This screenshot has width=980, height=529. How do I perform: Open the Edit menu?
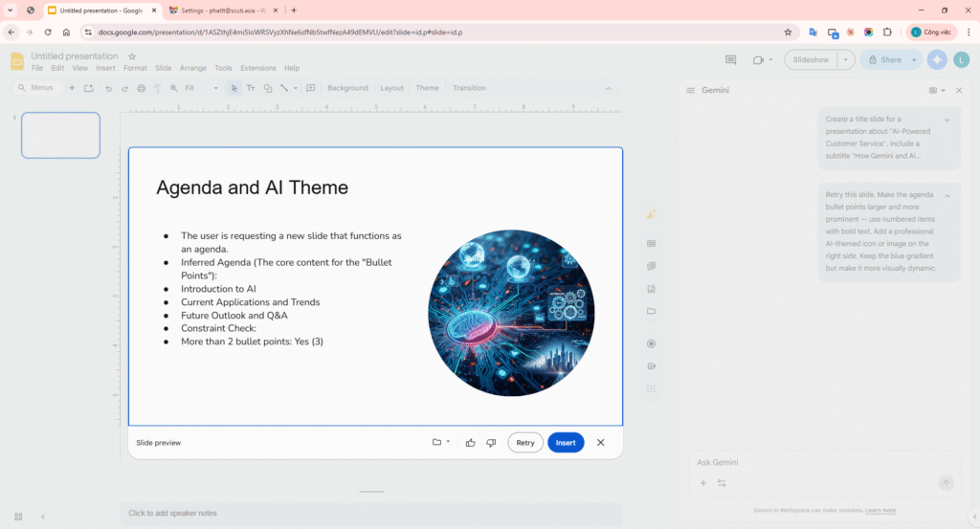(x=57, y=68)
